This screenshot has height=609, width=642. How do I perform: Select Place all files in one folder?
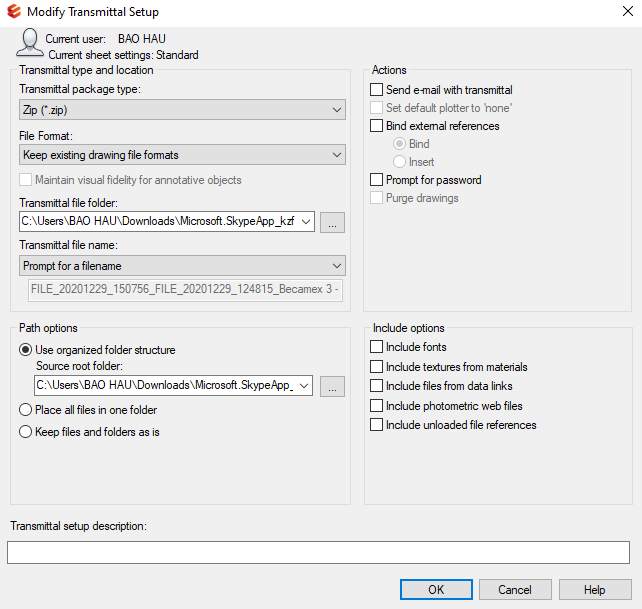coord(26,410)
